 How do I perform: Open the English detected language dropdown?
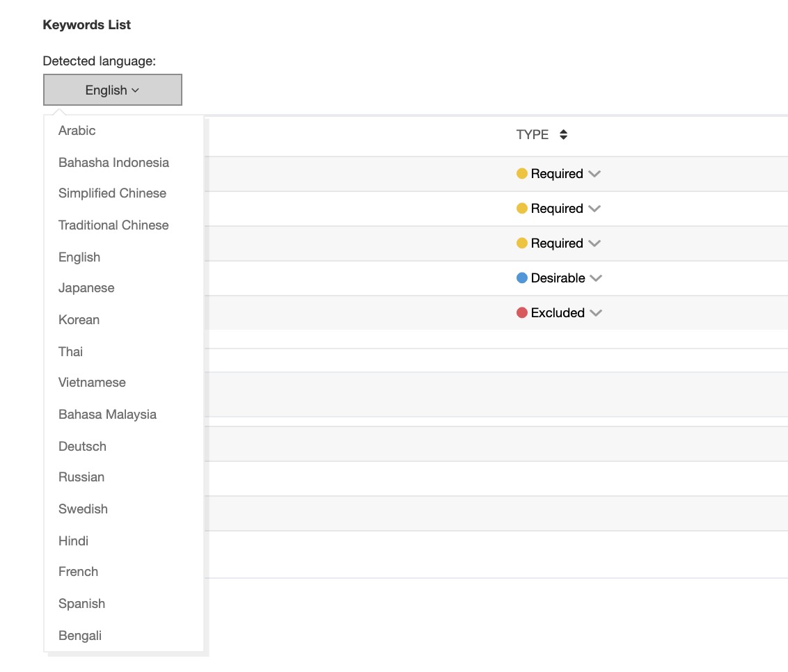click(x=113, y=90)
